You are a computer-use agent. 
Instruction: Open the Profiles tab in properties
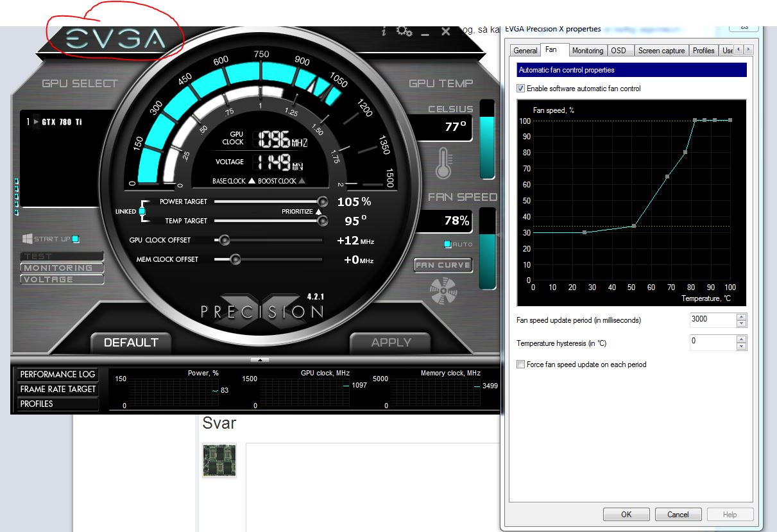704,51
